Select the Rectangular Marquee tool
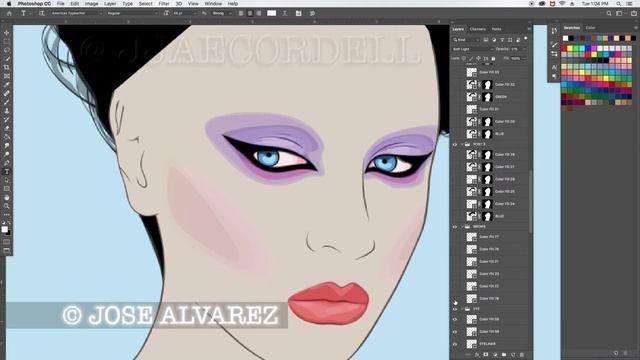The image size is (640, 360). [7, 41]
